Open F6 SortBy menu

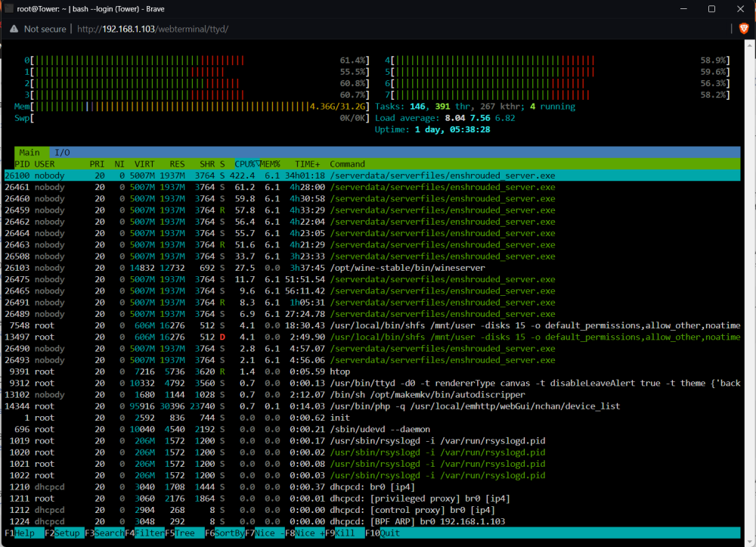click(225, 533)
